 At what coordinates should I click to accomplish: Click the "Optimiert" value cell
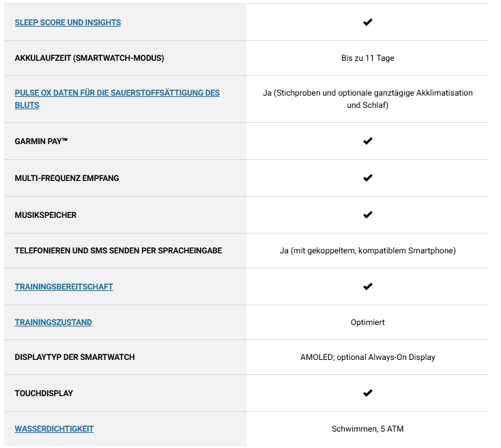coord(367,322)
